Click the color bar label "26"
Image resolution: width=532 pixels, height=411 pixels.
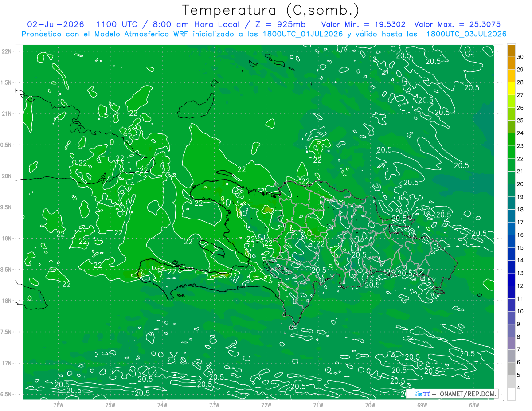(x=520, y=108)
